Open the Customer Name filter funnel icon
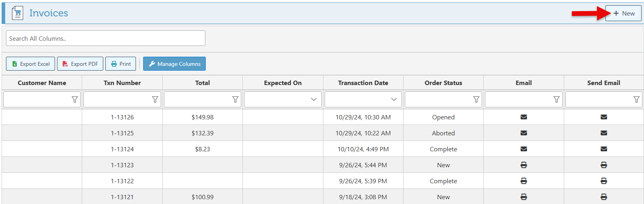The width and height of the screenshot is (644, 204). coord(75,99)
